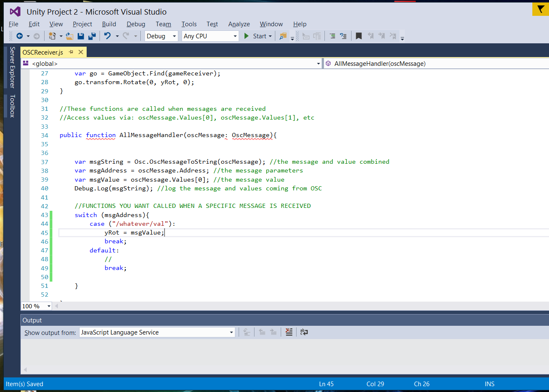Close the OSCReceiver.js tab
This screenshot has height=392, width=549.
tap(81, 52)
